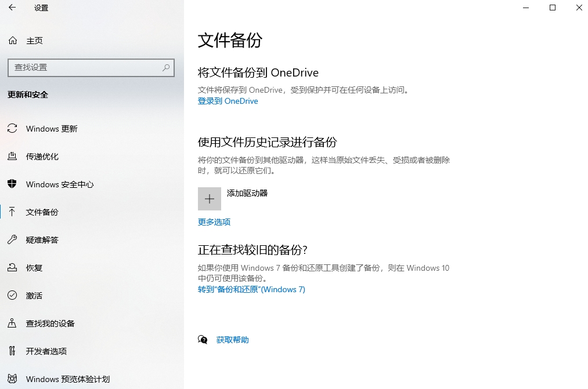Select the 疑难解答 wrench icon
588x389 pixels.
pyautogui.click(x=12, y=240)
